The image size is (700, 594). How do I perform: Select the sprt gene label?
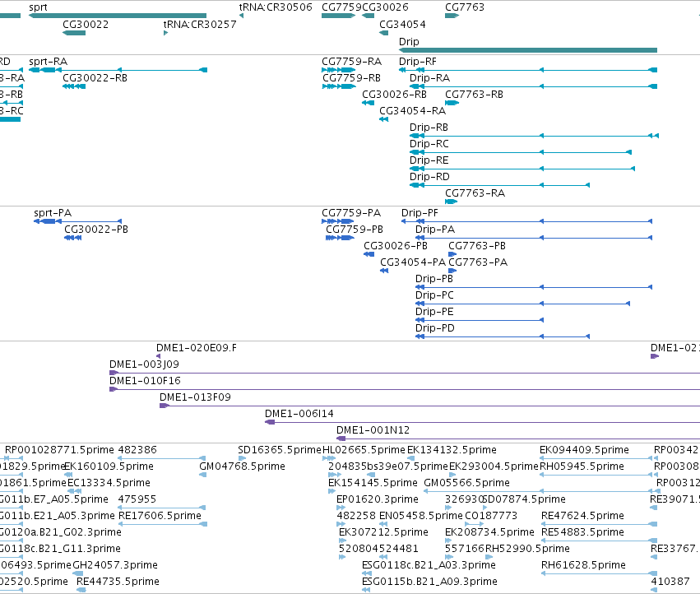pos(38,7)
